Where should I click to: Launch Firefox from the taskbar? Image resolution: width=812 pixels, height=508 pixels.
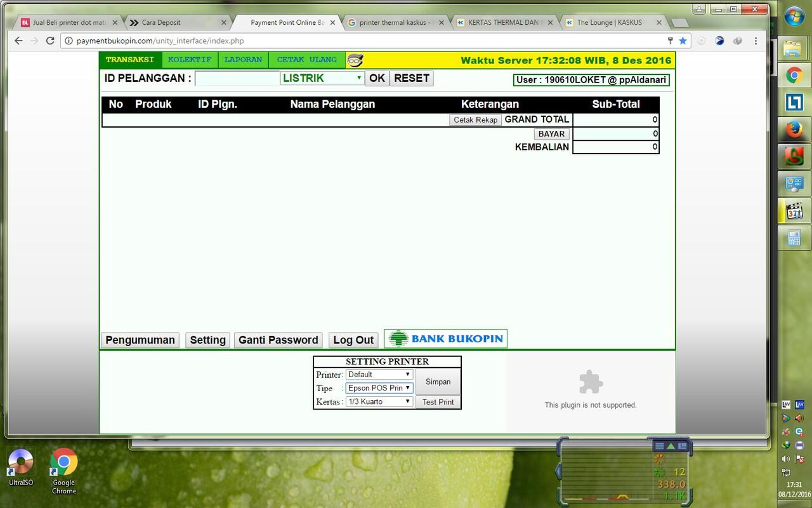[794, 130]
